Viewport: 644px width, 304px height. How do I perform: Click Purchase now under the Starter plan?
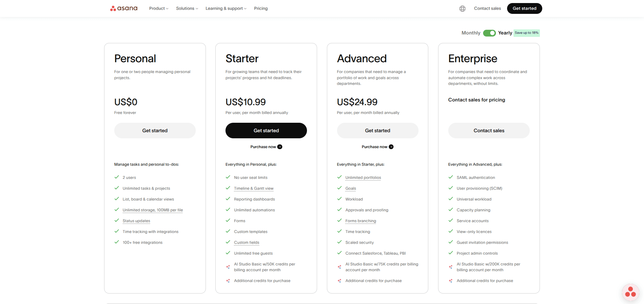(266, 147)
